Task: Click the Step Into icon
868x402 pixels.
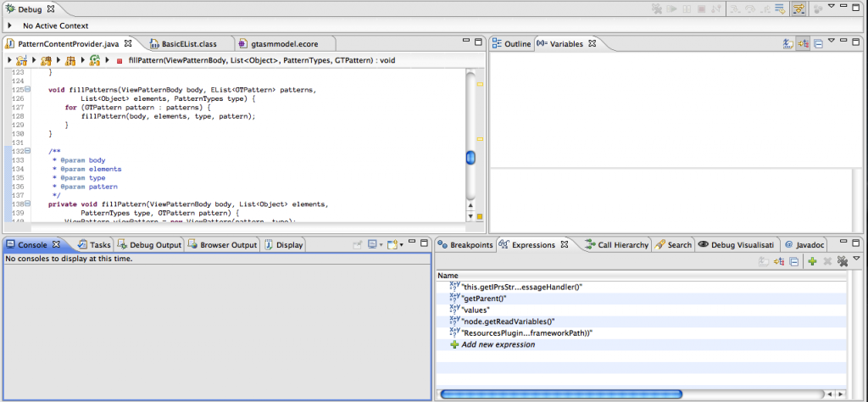Action: point(736,8)
